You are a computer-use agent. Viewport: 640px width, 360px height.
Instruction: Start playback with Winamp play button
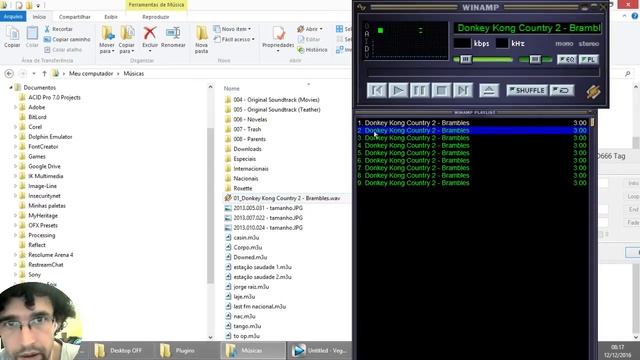(398, 90)
